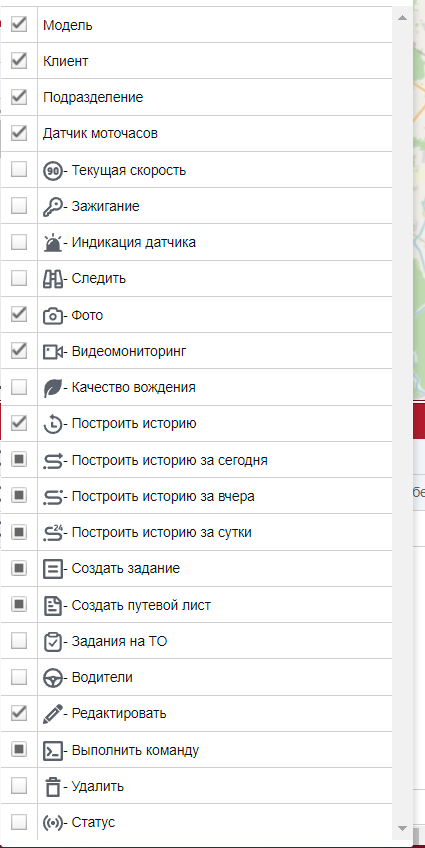Viewport: 425px width, 848px height.
Task: Click the scrollbar down arrow
Action: tap(402, 829)
